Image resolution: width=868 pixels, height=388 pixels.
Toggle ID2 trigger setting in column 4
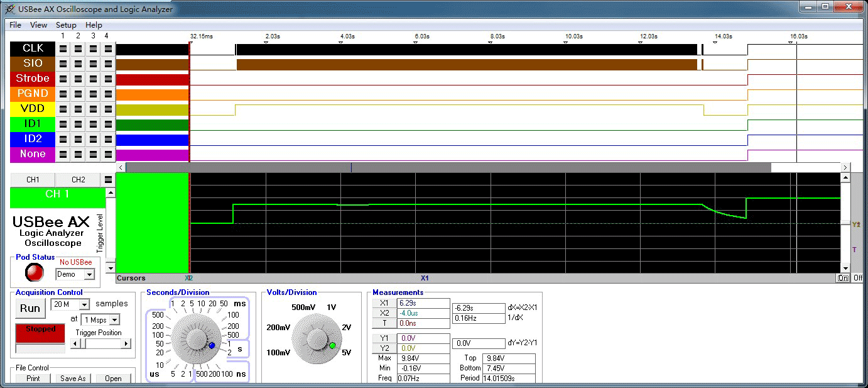(107, 139)
